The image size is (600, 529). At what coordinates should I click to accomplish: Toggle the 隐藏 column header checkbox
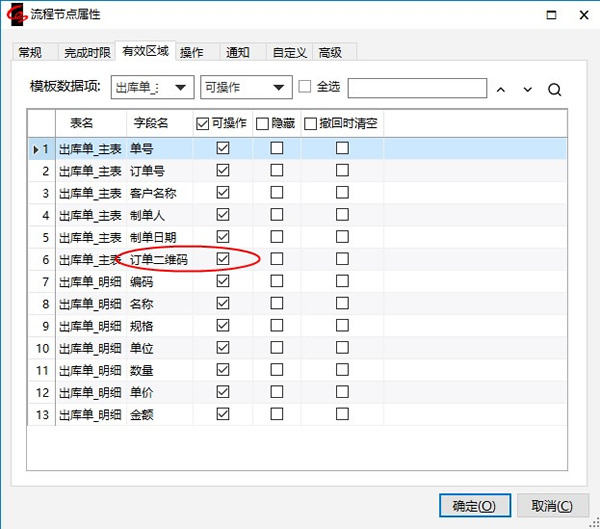point(262,124)
